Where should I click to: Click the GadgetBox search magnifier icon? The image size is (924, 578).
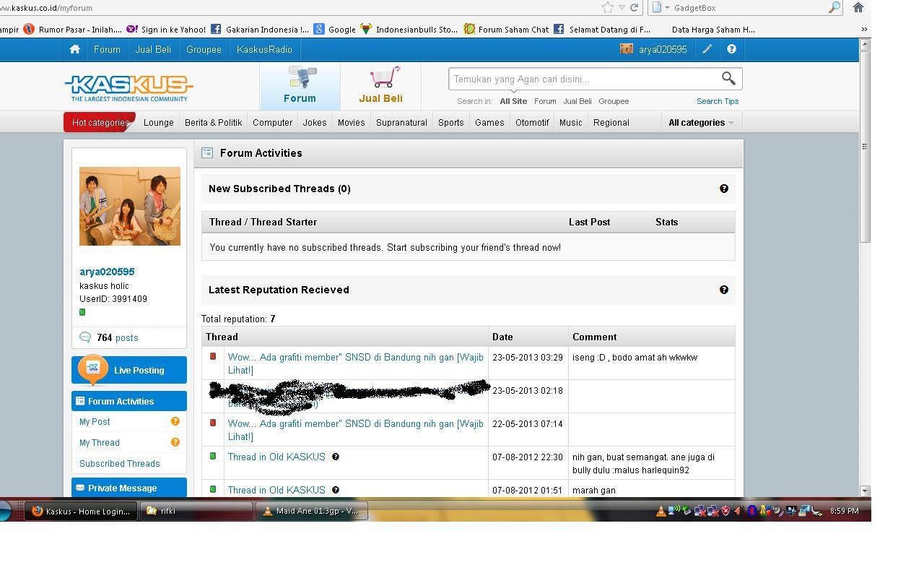click(x=834, y=7)
